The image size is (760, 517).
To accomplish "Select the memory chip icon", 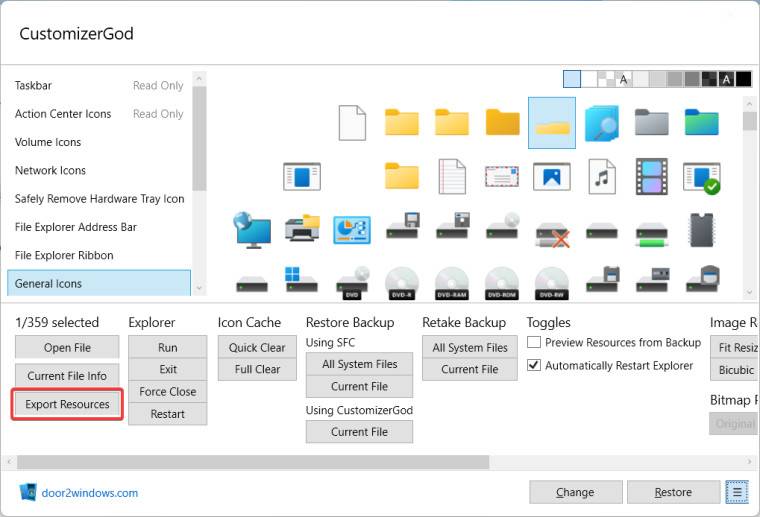I will [702, 229].
